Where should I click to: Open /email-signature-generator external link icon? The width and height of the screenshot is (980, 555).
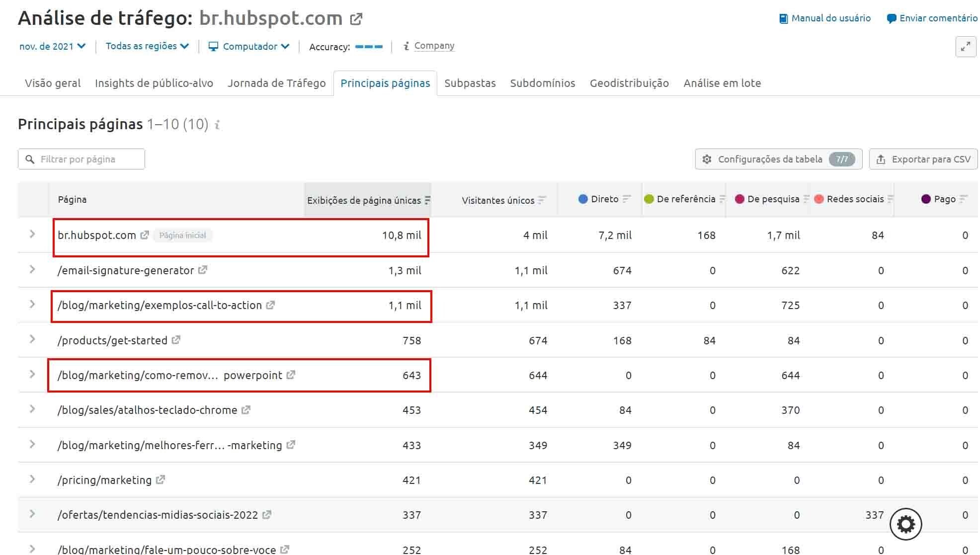[202, 270]
